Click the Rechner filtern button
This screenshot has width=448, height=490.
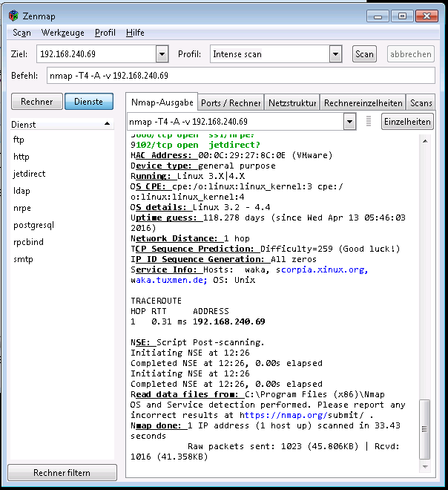(62, 472)
